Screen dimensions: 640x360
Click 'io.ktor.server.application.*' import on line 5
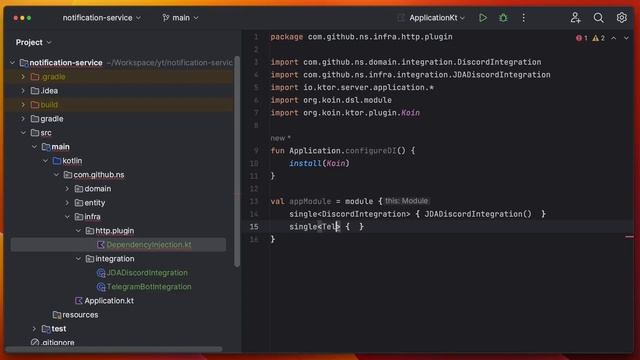point(368,88)
